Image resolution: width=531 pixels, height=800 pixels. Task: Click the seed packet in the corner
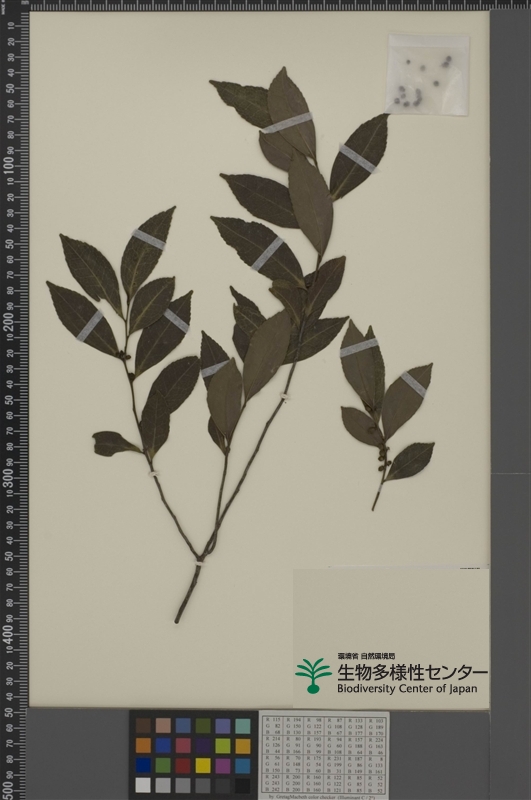(x=428, y=75)
